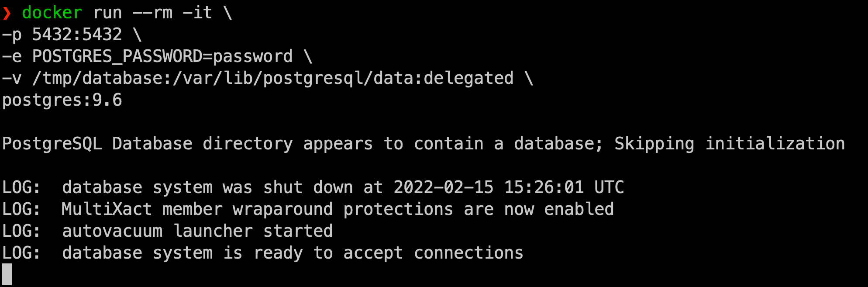This screenshot has height=287, width=868.
Task: Click the POSTGRES_PASSWORD=password variable text
Action: pos(162,56)
